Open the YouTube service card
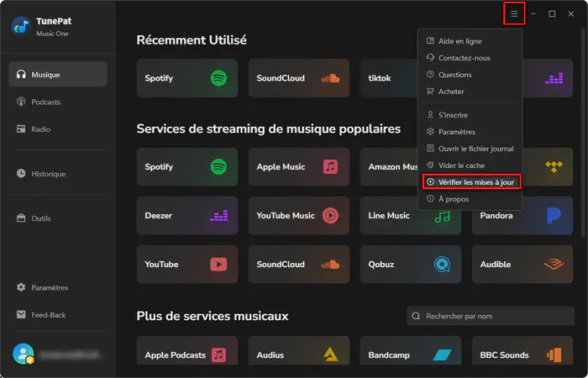Screen dimensions: 588x378 [187, 265]
